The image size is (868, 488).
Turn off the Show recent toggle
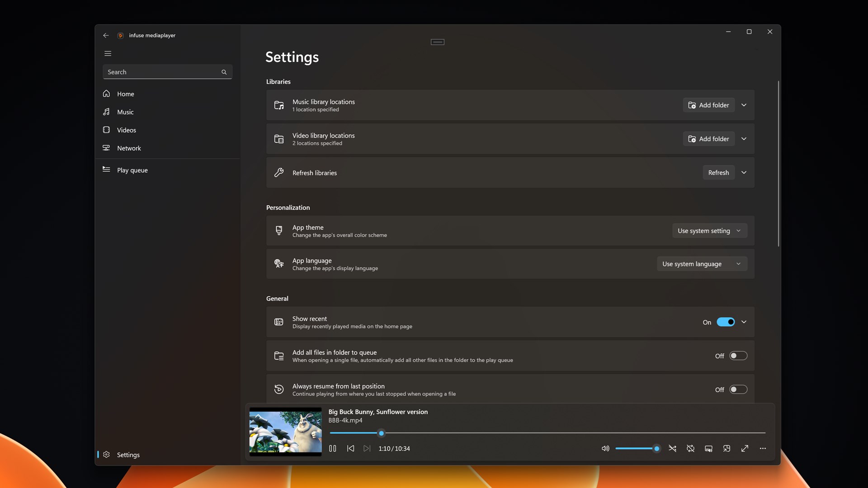[x=725, y=322]
